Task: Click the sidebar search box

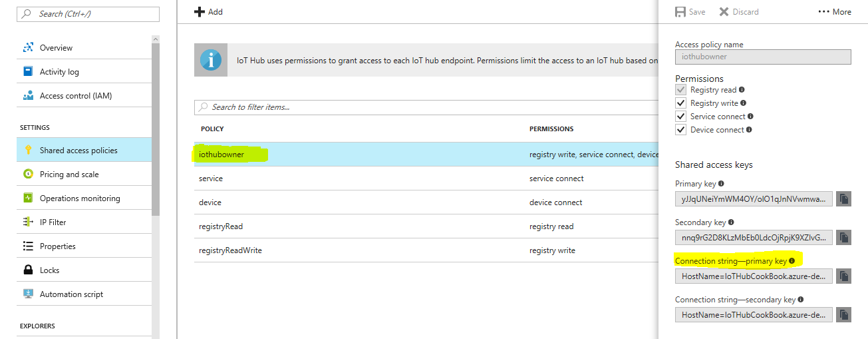Action: [x=88, y=14]
